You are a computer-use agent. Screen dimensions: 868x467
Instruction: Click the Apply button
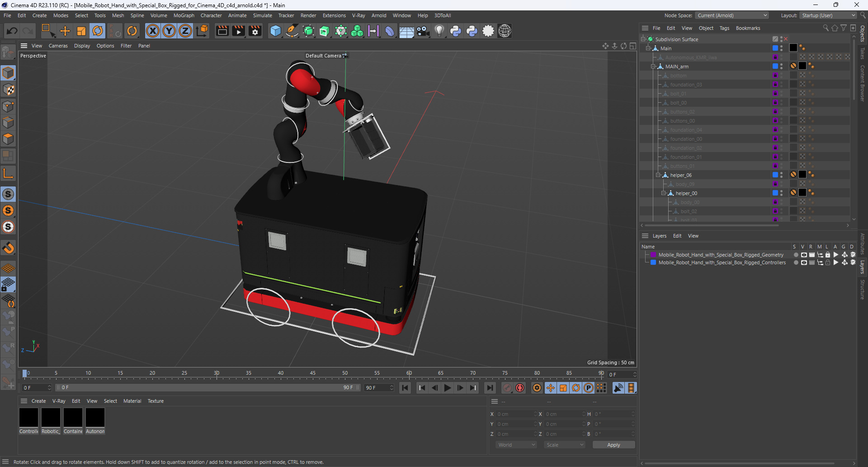point(613,445)
